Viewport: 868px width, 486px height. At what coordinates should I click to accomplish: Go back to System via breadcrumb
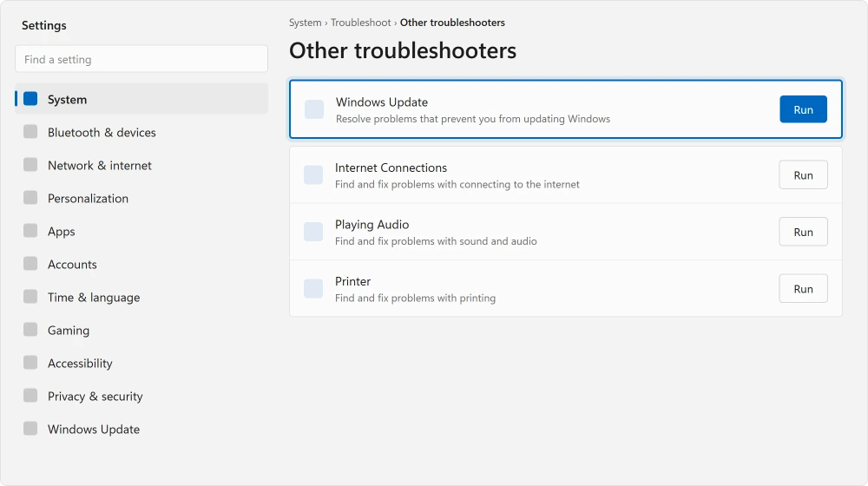(x=305, y=23)
